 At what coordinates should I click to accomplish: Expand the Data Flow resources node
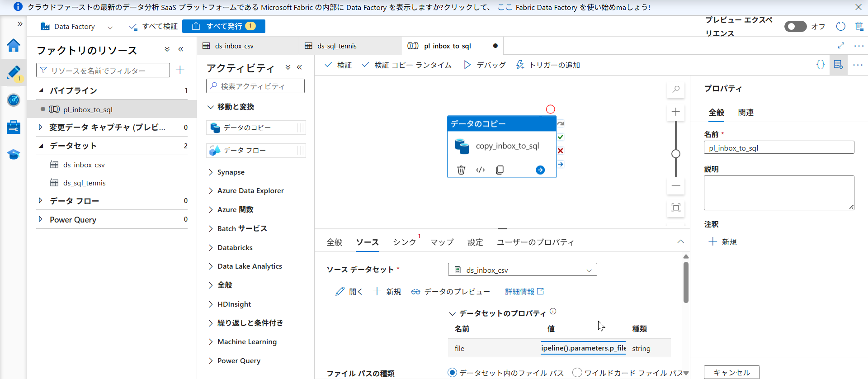pyautogui.click(x=41, y=201)
